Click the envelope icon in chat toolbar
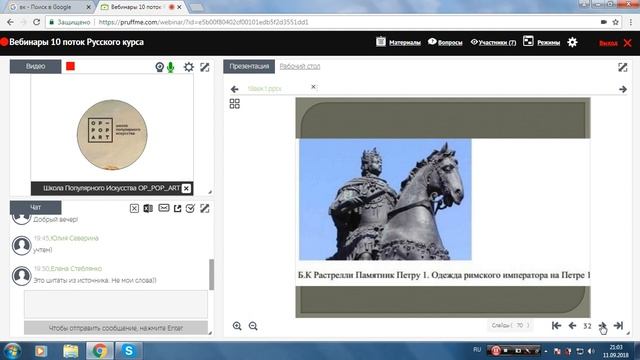 (164, 208)
